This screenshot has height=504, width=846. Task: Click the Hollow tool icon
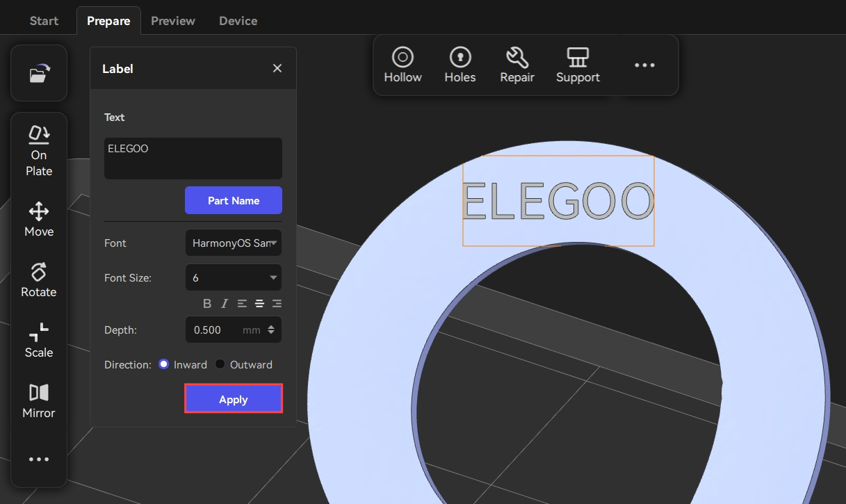click(x=402, y=65)
